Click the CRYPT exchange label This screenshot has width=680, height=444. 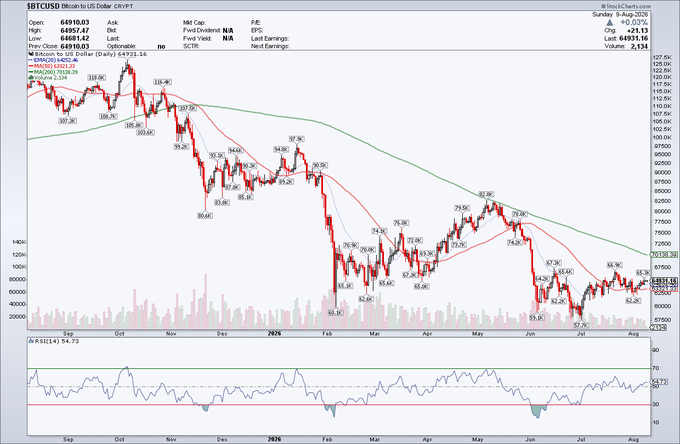(x=125, y=7)
